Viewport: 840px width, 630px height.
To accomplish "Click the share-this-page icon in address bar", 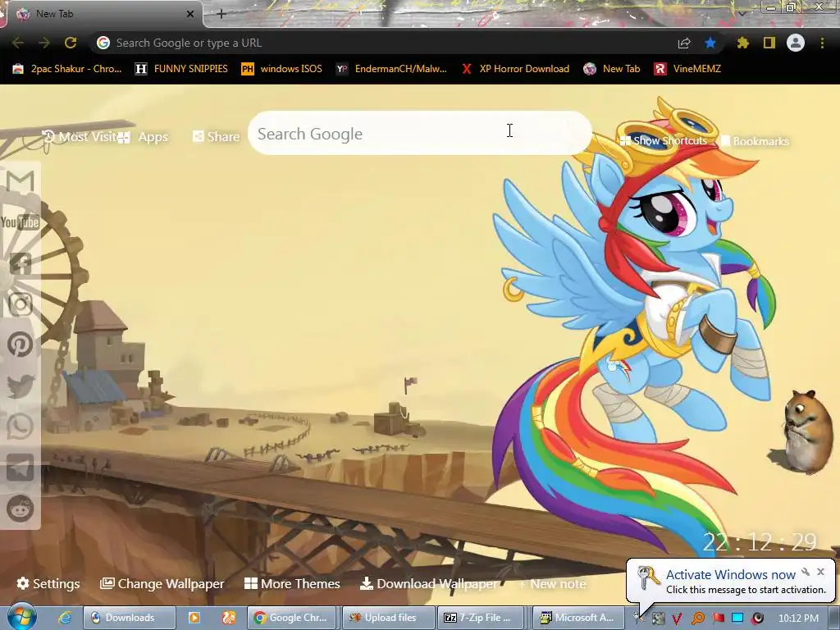I will click(684, 43).
